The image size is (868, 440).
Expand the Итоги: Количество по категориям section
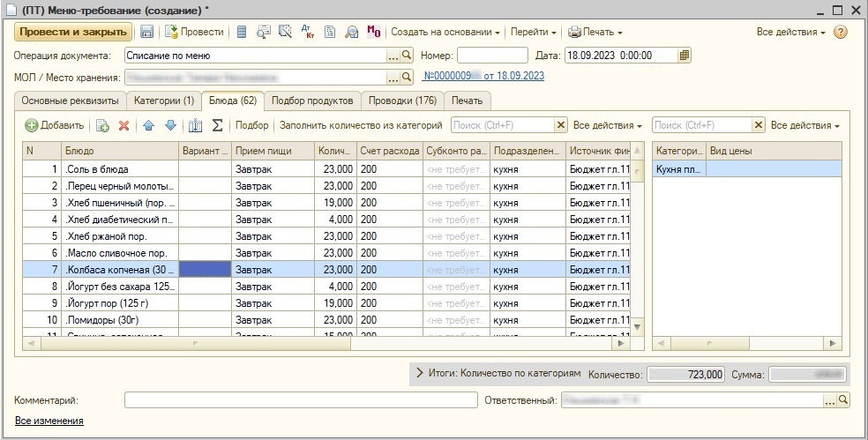[420, 373]
